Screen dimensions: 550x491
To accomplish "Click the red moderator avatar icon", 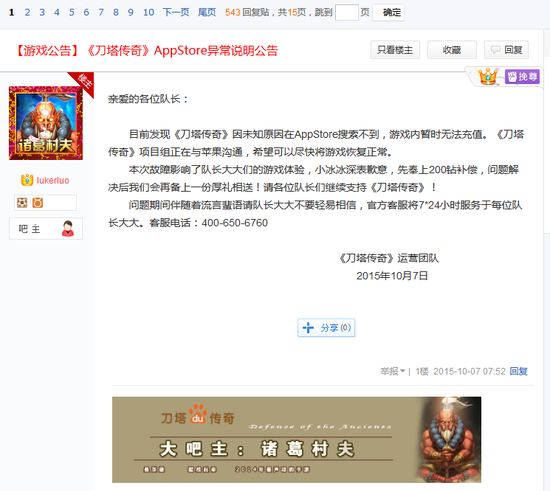I will pos(68,229).
